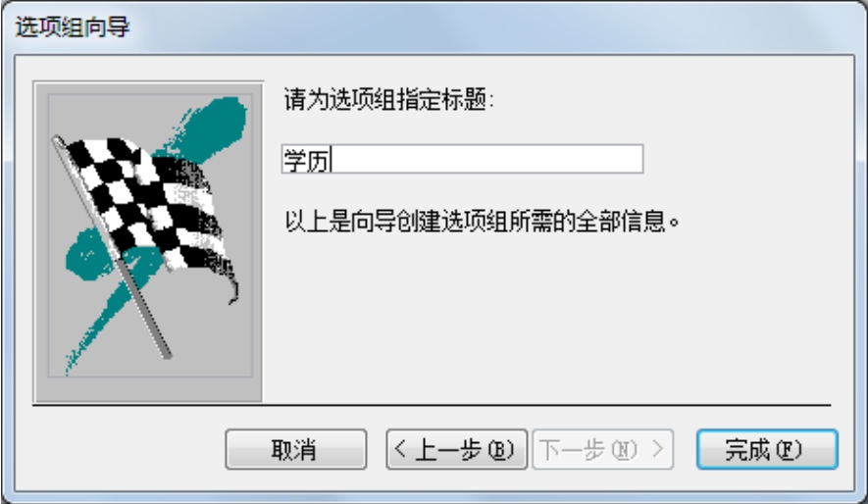The height and width of the screenshot is (504, 868).
Task: Click the 学历 text inside the textbox
Action: (306, 160)
